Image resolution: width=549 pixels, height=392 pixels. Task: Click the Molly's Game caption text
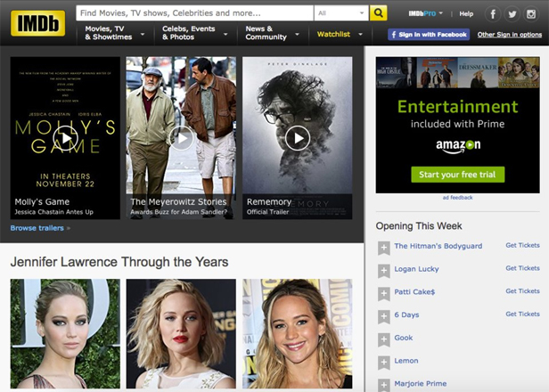pos(42,202)
